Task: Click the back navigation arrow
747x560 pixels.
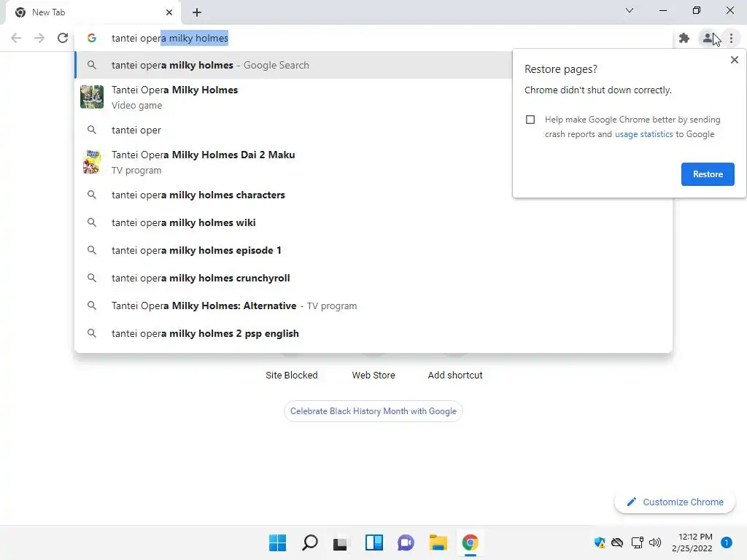Action: [x=16, y=38]
